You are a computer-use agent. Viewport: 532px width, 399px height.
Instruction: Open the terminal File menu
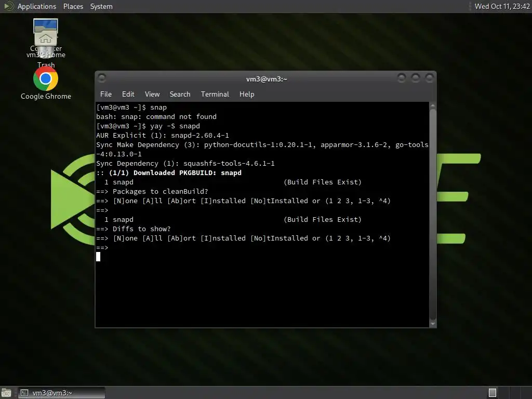pos(106,95)
